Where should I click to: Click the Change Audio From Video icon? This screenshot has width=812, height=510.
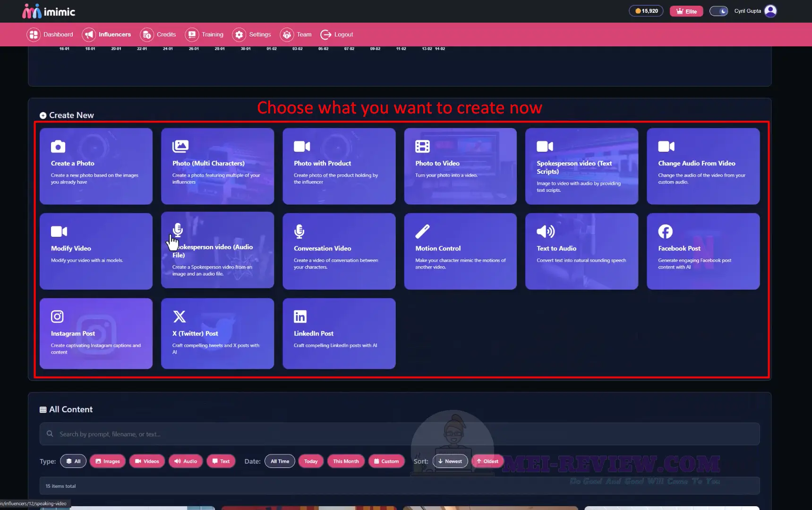(666, 147)
